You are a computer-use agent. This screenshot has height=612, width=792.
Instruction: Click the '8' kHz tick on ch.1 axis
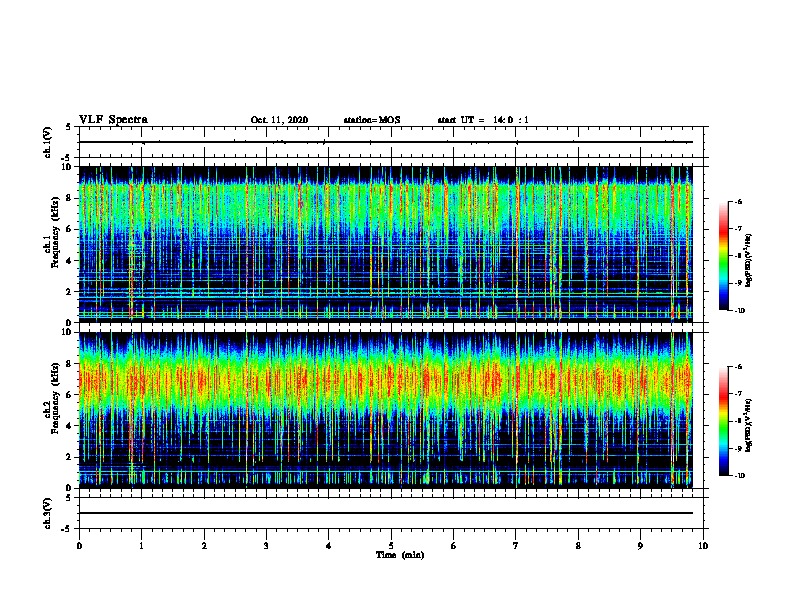[x=70, y=198]
